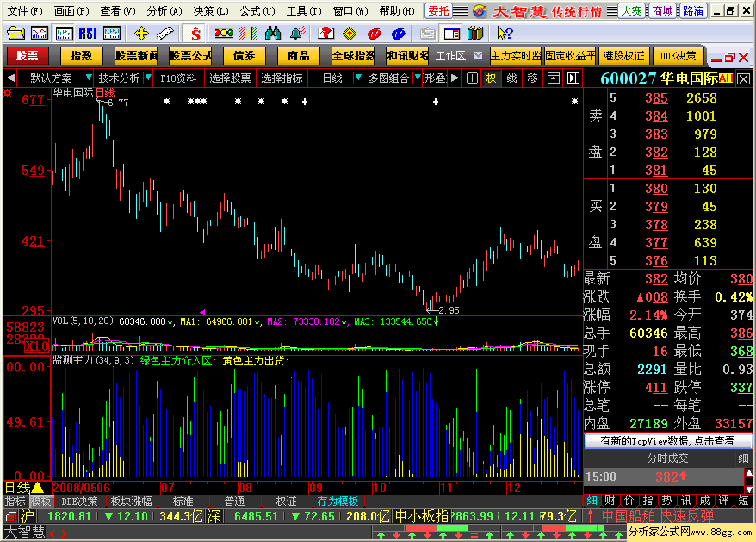The image size is (756, 542).
Task: Click the 日线 yellow triangle at bottom left
Action: 38,488
